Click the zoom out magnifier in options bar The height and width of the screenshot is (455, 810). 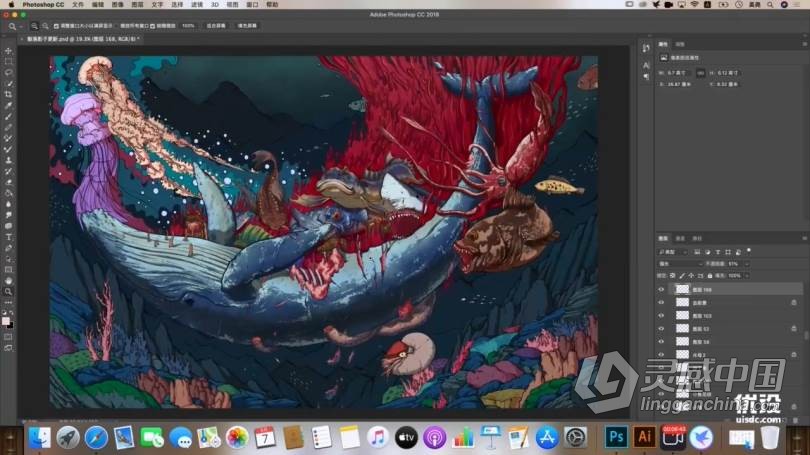click(x=47, y=25)
